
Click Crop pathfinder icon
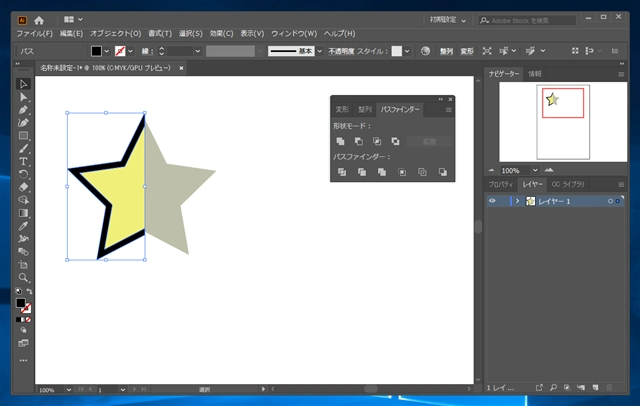(x=402, y=172)
